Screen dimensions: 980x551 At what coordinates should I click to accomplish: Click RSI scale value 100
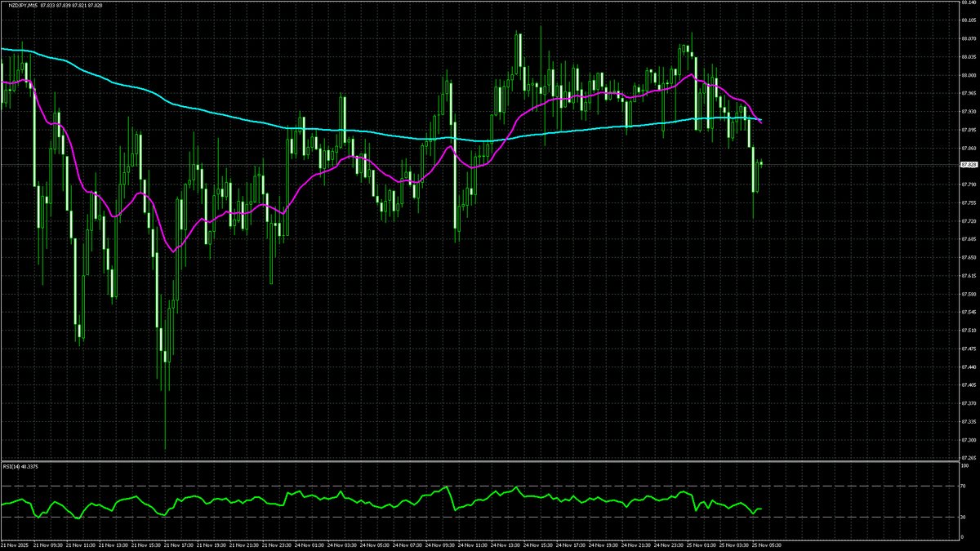point(965,465)
